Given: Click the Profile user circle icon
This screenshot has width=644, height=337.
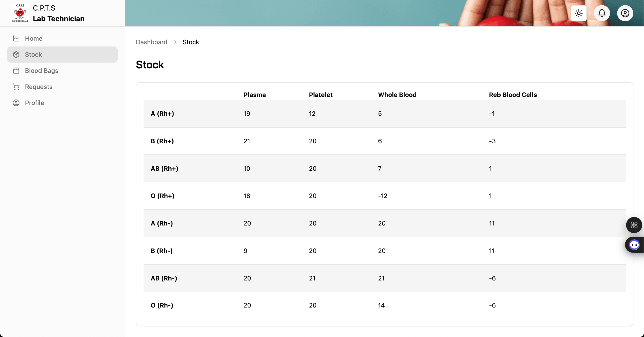Looking at the screenshot, I should click(x=16, y=103).
